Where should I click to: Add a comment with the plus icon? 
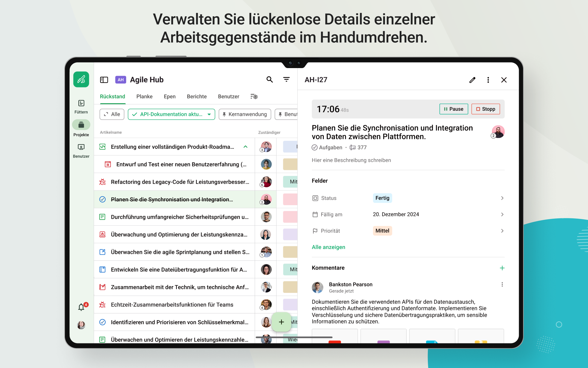[502, 268]
